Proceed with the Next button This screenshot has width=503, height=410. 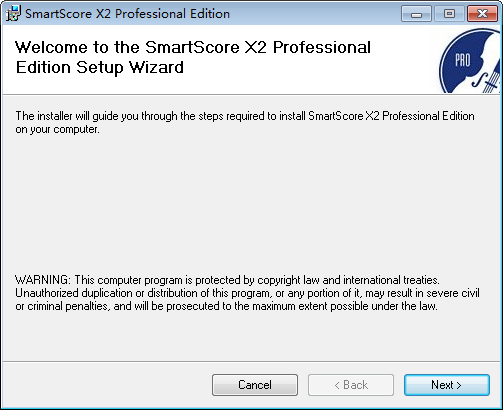pos(447,385)
